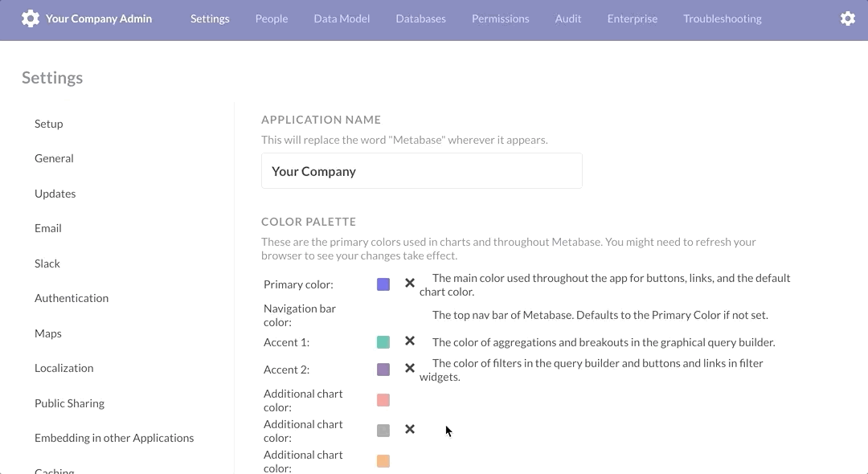Open the Accent 1 teal color swatch
The image size is (868, 474).
coord(383,342)
